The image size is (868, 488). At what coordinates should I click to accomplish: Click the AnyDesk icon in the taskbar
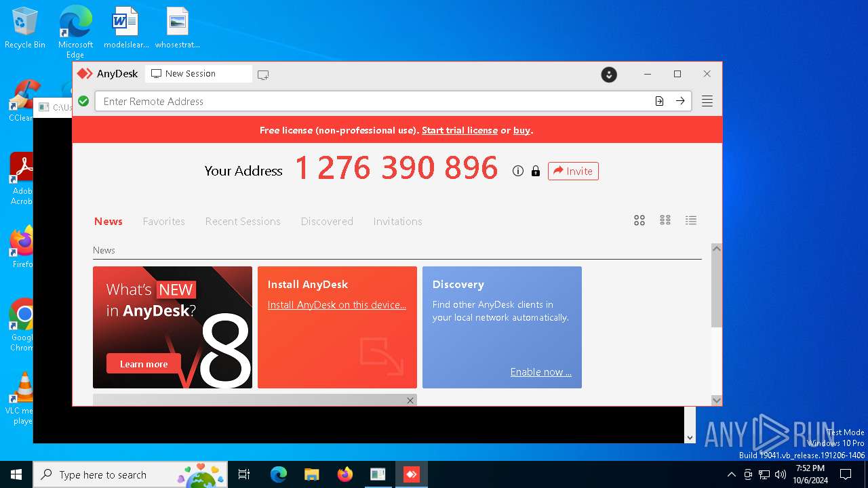[x=411, y=474]
